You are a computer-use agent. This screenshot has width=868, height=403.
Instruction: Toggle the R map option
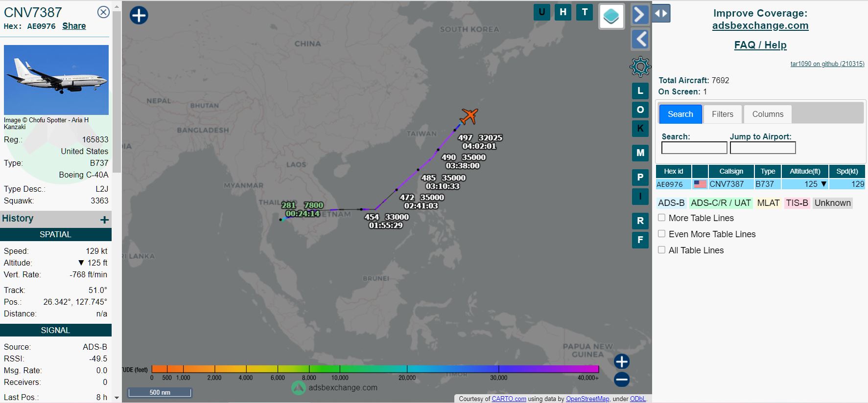pos(640,221)
